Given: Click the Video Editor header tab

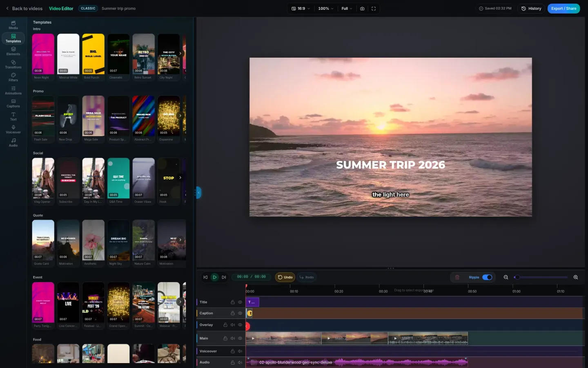Looking at the screenshot, I should (x=61, y=9).
